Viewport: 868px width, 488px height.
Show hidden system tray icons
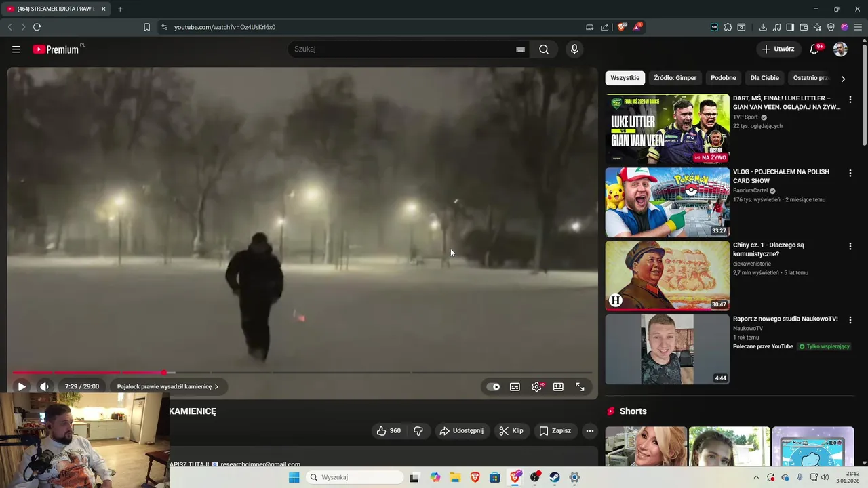pyautogui.click(x=756, y=477)
